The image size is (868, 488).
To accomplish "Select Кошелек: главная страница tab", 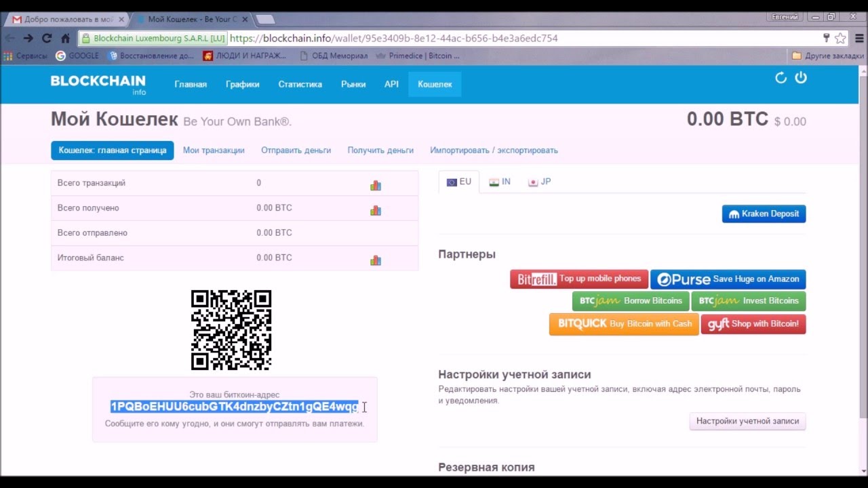I will (x=112, y=150).
